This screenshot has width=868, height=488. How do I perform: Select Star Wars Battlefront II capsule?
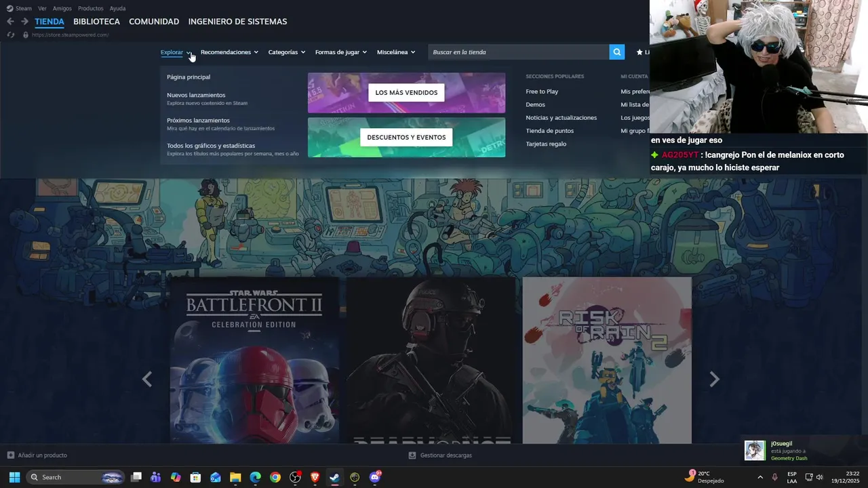(254, 360)
